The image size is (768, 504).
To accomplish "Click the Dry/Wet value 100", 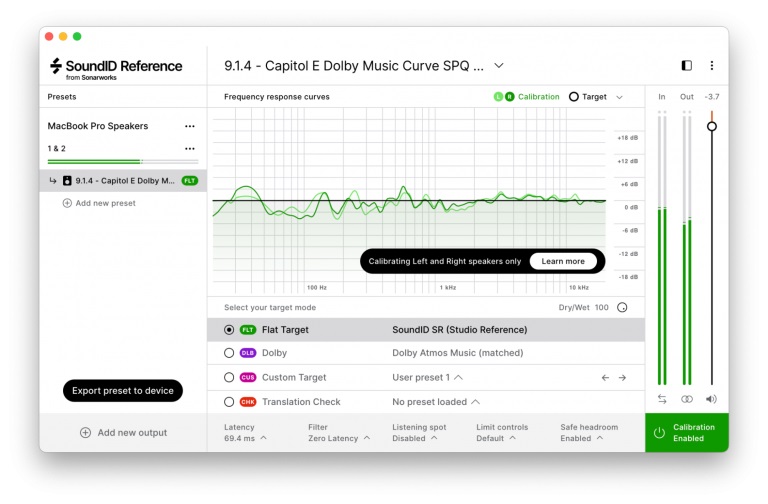I will (601, 308).
